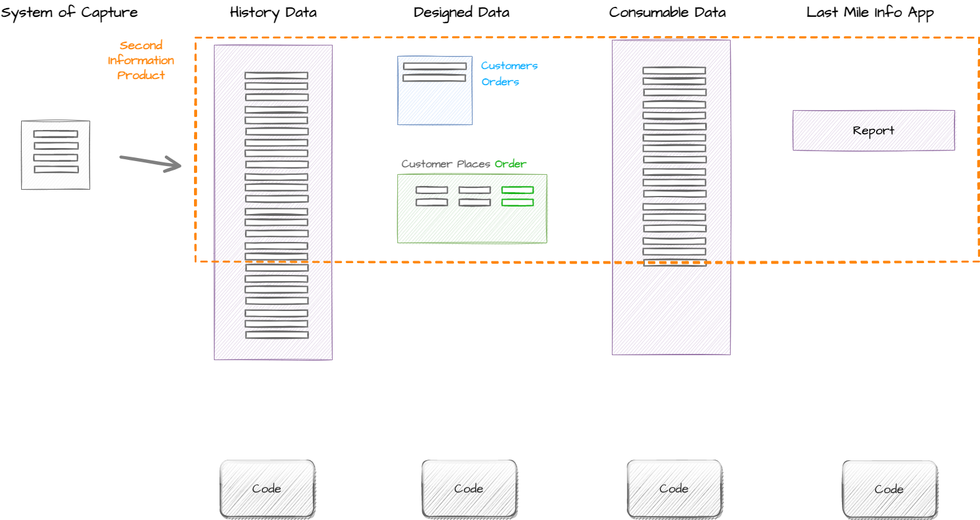Viewport: 980px width, 520px height.
Task: Select the purple History Data column
Action: [x=273, y=202]
